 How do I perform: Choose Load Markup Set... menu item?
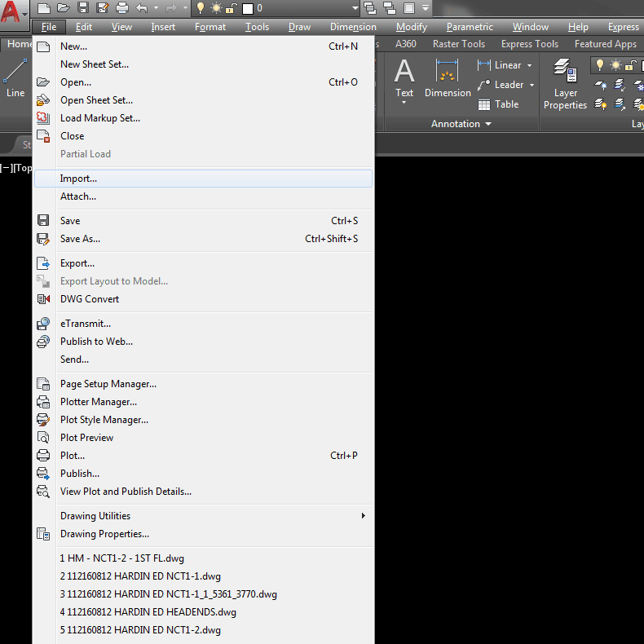click(x=203, y=118)
